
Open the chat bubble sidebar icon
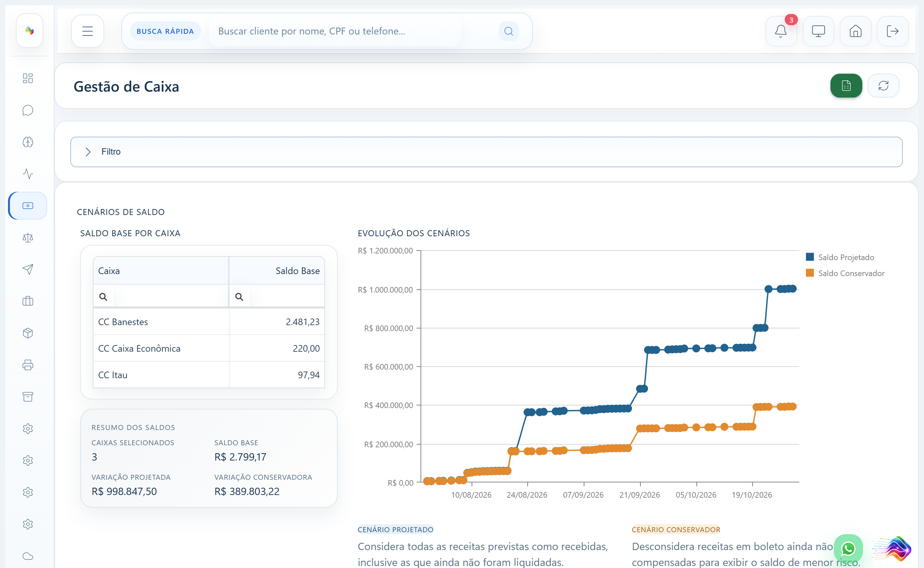pos(28,110)
